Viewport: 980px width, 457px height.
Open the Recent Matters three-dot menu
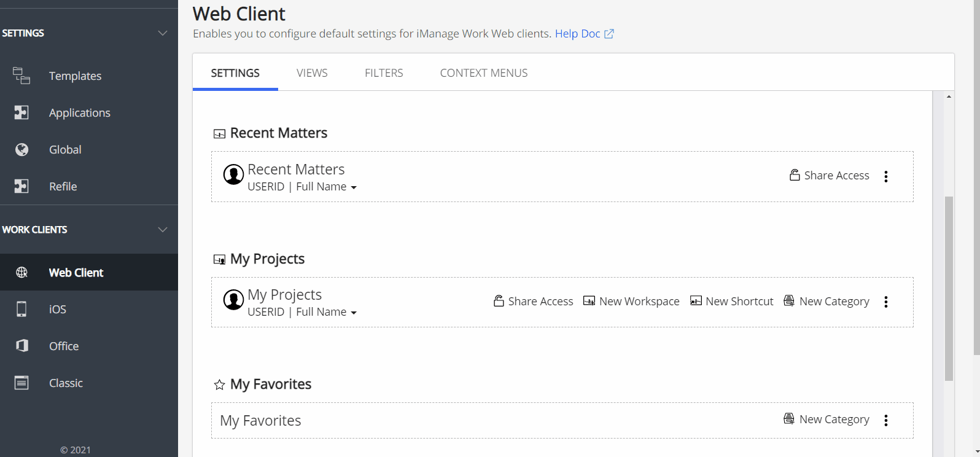[x=885, y=176]
